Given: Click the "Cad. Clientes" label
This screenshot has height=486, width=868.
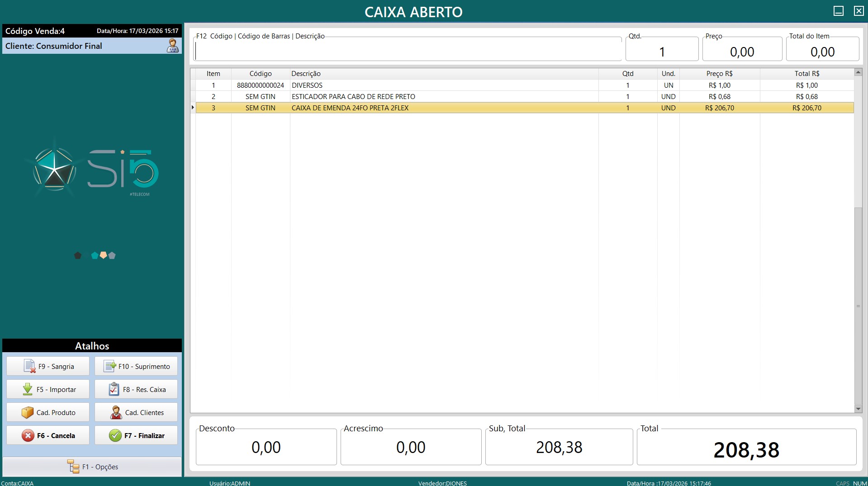Looking at the screenshot, I should (x=144, y=413).
